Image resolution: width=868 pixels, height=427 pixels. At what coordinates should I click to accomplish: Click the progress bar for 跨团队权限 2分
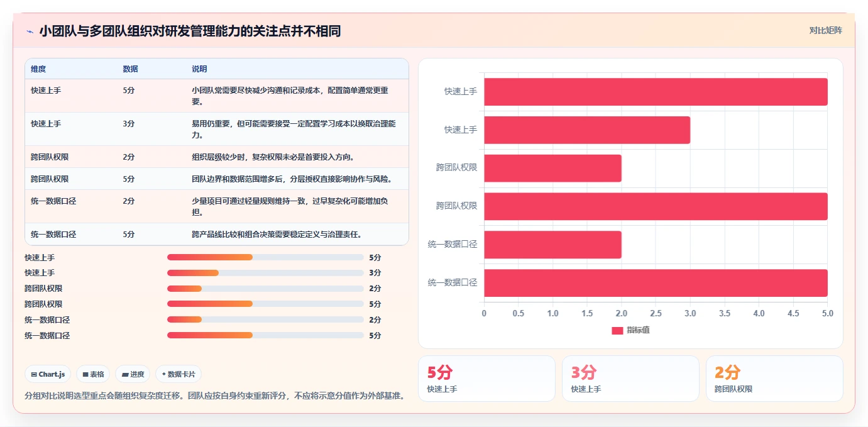[265, 289]
